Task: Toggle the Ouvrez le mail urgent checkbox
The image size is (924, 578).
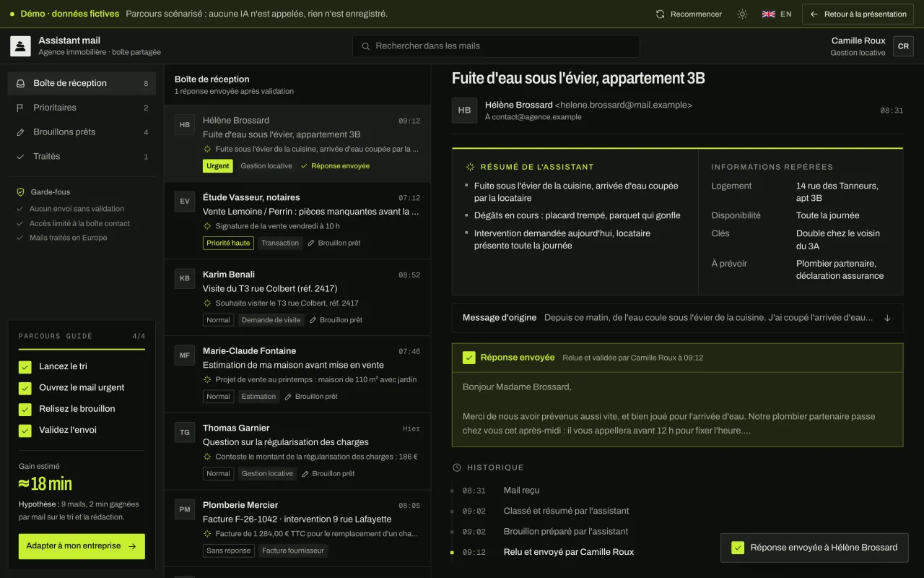Action: click(x=25, y=388)
